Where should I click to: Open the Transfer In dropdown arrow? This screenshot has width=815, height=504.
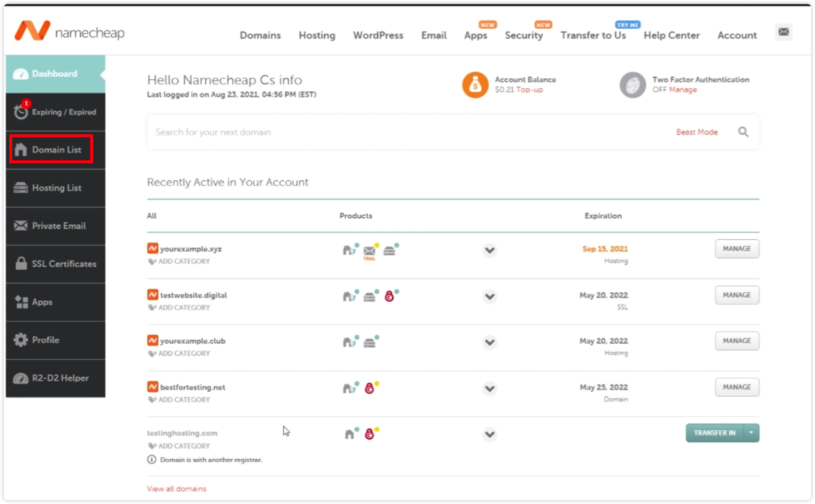tap(751, 433)
